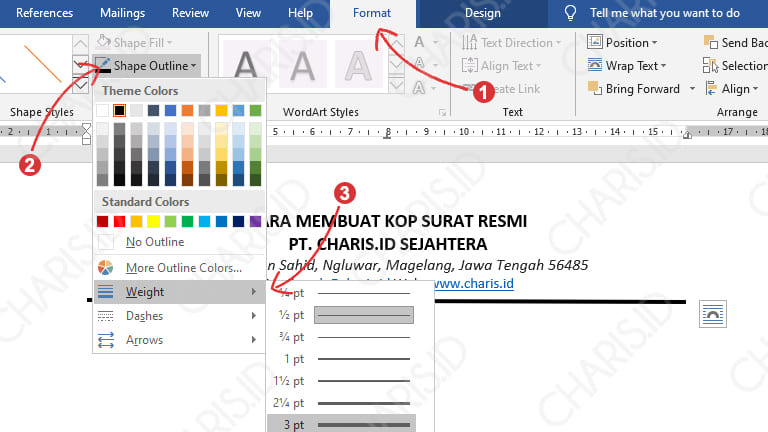Pick the yellow standard color

(x=153, y=222)
